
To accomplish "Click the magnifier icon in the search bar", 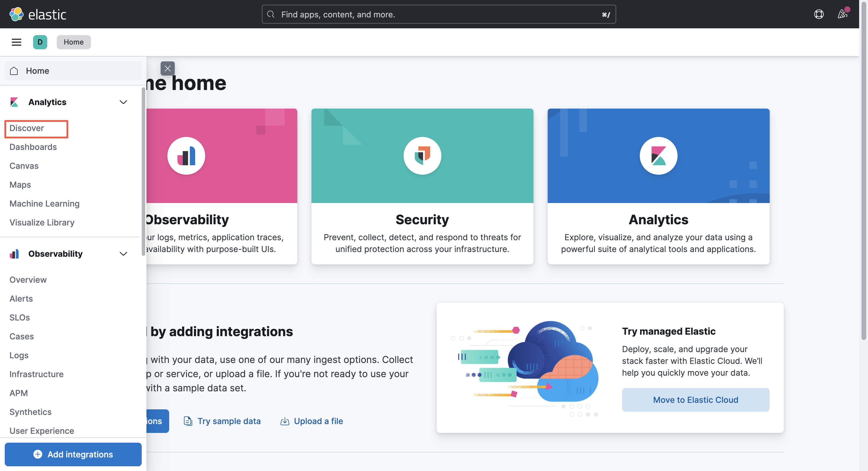I will coord(270,14).
